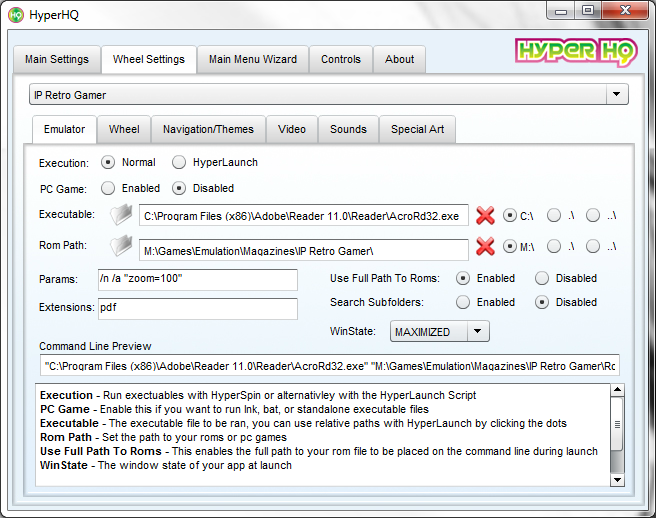Click the HyperHQ title bar app icon
This screenshot has height=518, width=656.
16,15
